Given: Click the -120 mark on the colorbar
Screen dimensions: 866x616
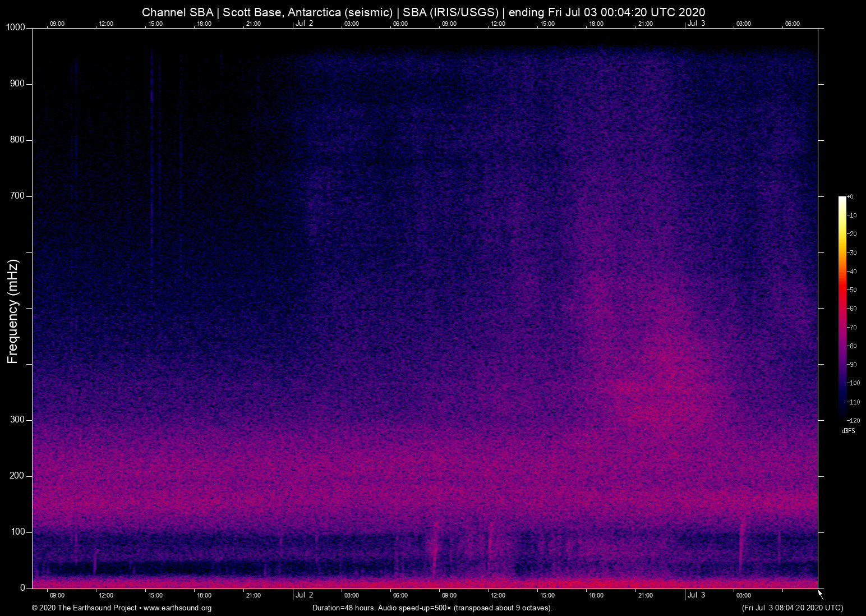Looking at the screenshot, I should tap(854, 420).
